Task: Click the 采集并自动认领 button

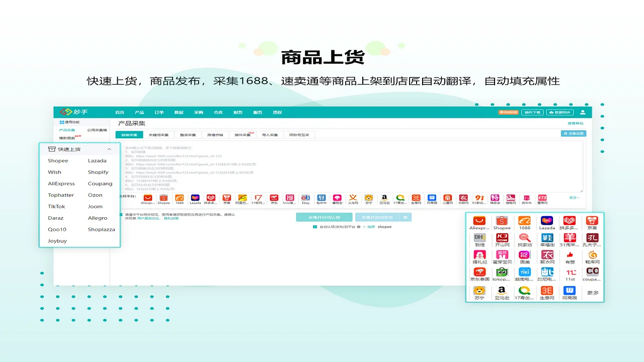Action: (x=324, y=217)
